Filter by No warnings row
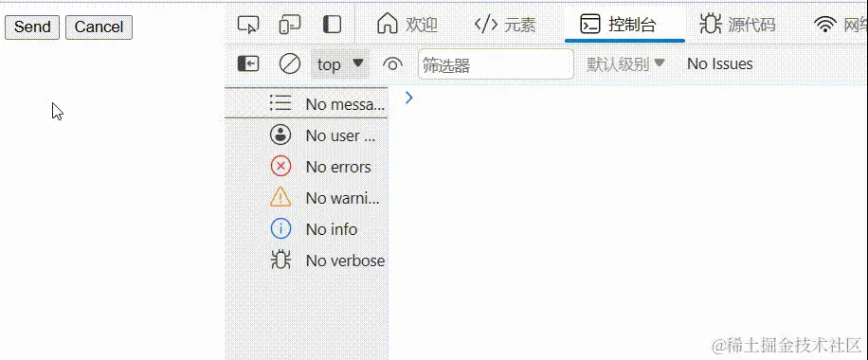The height and width of the screenshot is (360, 868). [x=306, y=198]
